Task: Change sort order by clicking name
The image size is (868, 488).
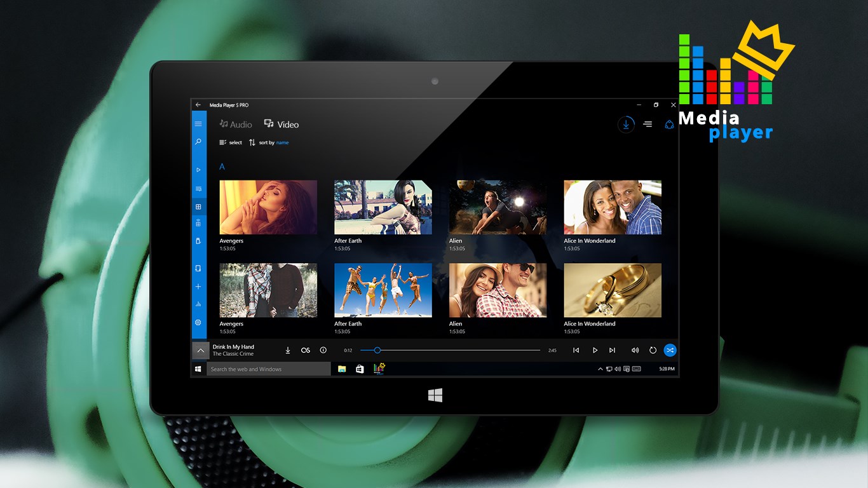Action: pos(282,142)
